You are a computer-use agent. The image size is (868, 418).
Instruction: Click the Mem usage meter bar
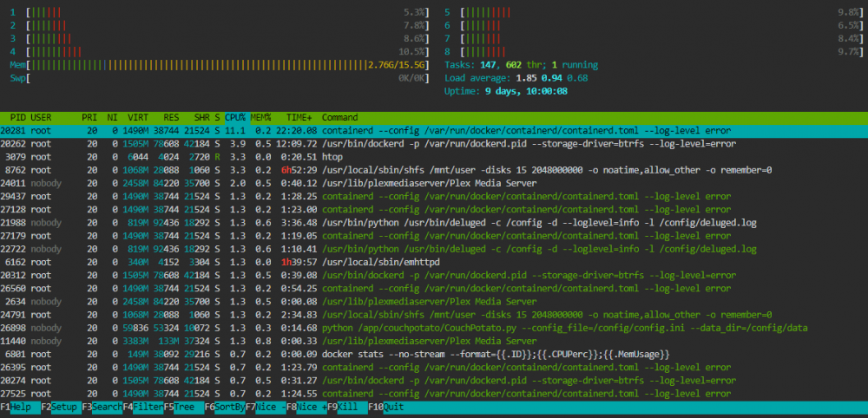(220, 65)
